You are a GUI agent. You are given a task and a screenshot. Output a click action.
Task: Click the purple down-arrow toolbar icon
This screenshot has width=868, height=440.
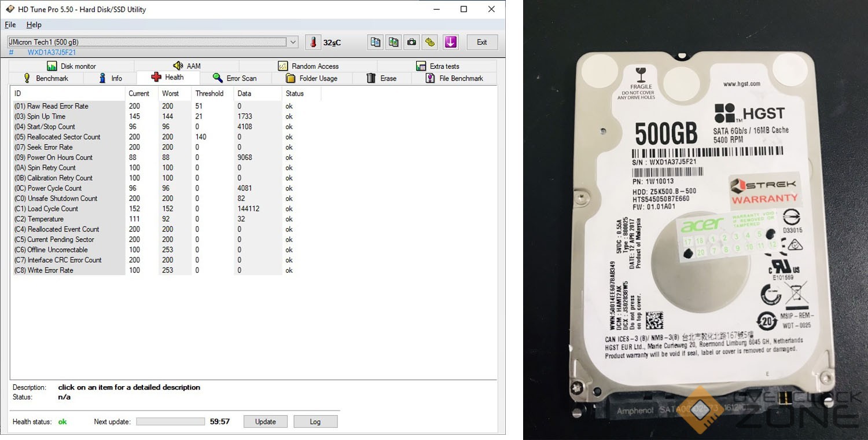pyautogui.click(x=451, y=42)
